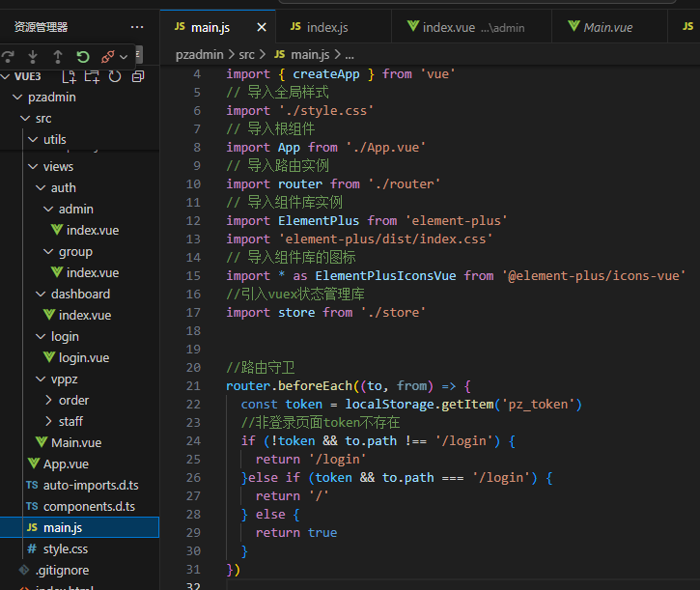The image size is (700, 590).
Task: Switch to the index.js tab
Action: (x=326, y=27)
